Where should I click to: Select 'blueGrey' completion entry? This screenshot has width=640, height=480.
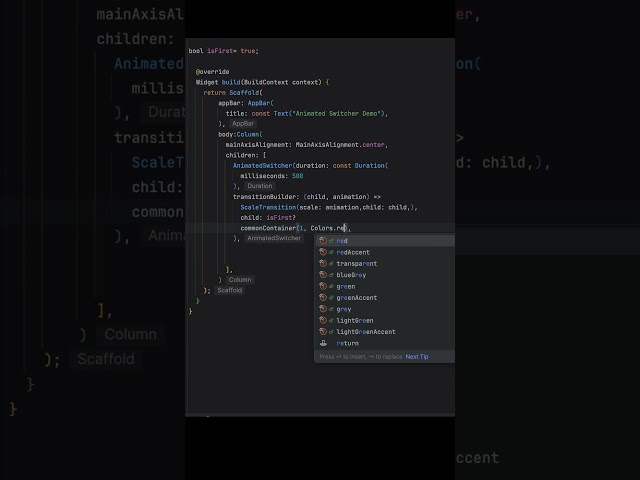pyautogui.click(x=384, y=275)
